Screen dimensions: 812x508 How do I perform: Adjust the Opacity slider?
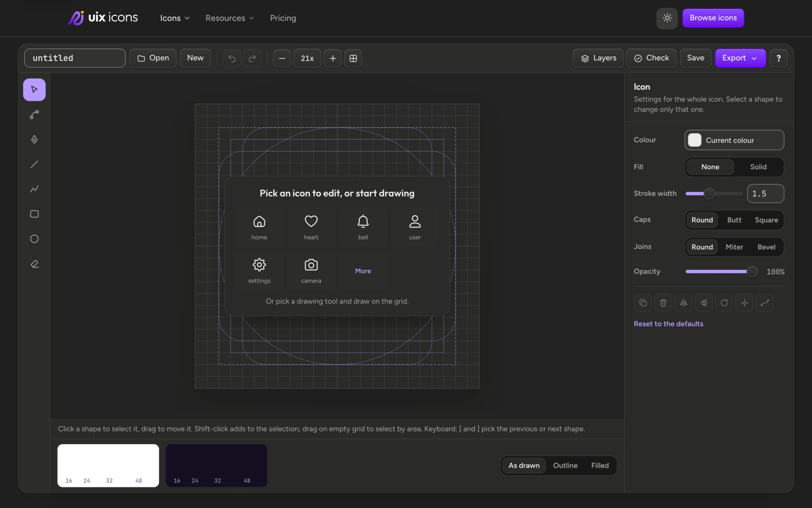tap(721, 271)
